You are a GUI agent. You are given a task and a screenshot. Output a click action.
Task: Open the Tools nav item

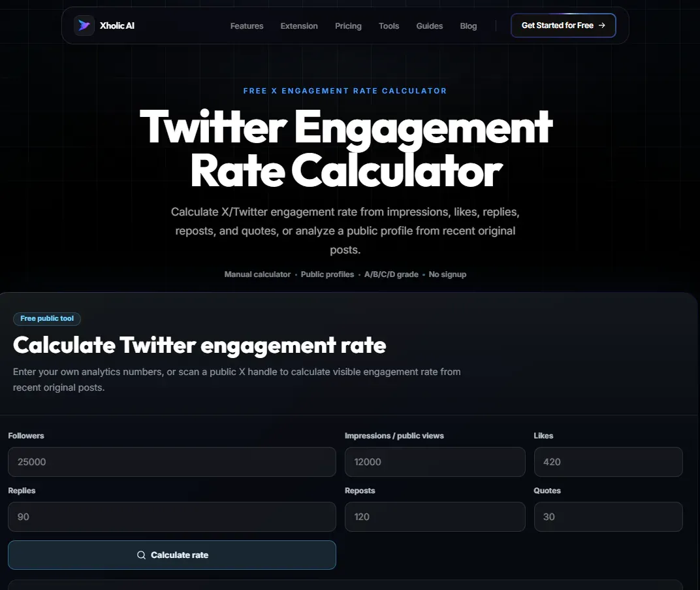389,26
